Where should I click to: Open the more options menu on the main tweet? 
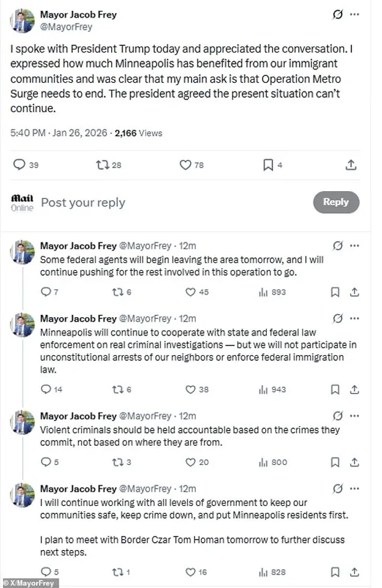click(x=355, y=15)
